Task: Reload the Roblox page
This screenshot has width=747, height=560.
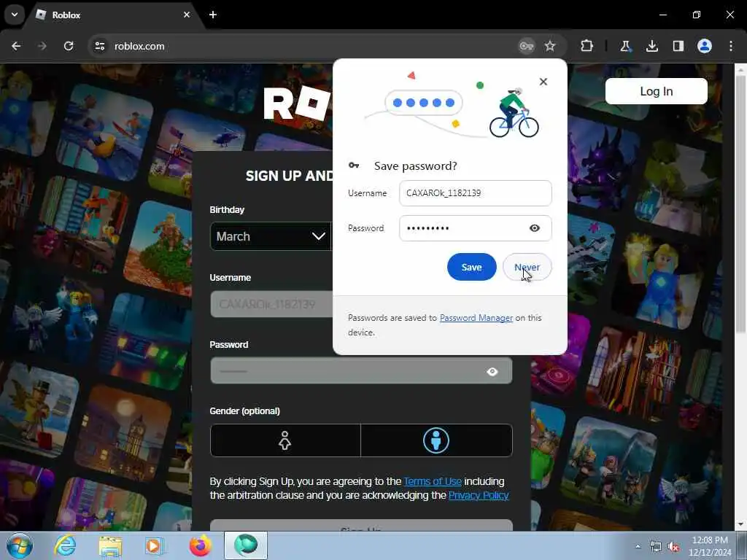Action: pos(69,46)
